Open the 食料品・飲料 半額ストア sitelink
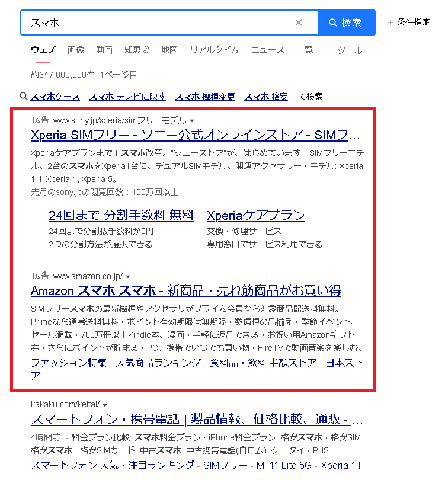Screen dimensions: 448x480 [x=263, y=363]
